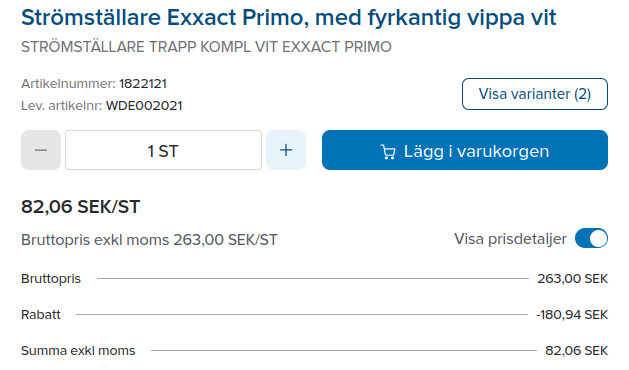Increase quantity with the plus button
This screenshot has width=629, height=370.
[x=286, y=150]
